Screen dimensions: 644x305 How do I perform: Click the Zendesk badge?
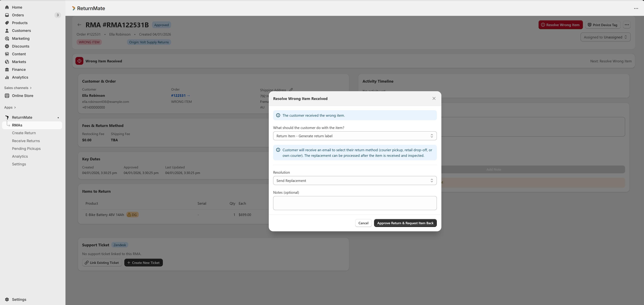point(119,245)
